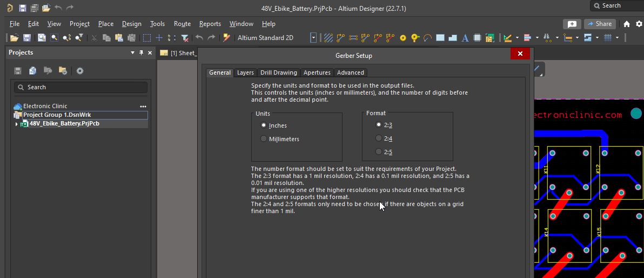Screen dimensions: 644x278
Task: Open the File menu
Action: click(15, 24)
